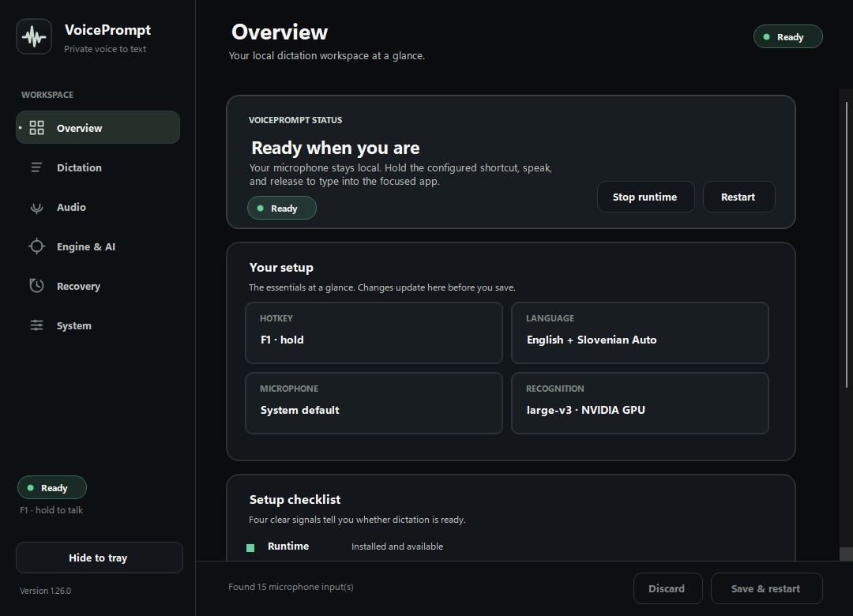Select the Microphone System default card
The width and height of the screenshot is (853, 616).
pyautogui.click(x=374, y=404)
